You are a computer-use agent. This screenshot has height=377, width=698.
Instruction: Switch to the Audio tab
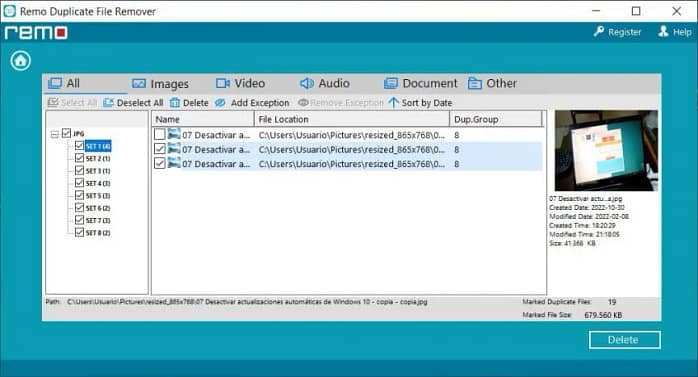324,83
